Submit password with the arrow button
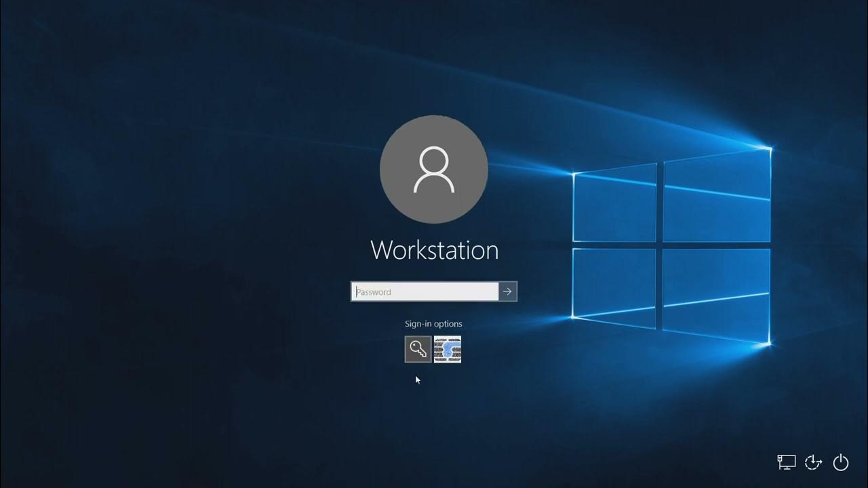This screenshot has height=488, width=868. [x=508, y=291]
